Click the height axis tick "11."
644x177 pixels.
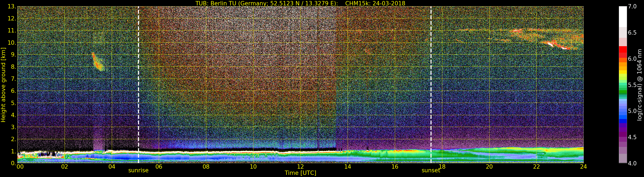click(x=12, y=31)
